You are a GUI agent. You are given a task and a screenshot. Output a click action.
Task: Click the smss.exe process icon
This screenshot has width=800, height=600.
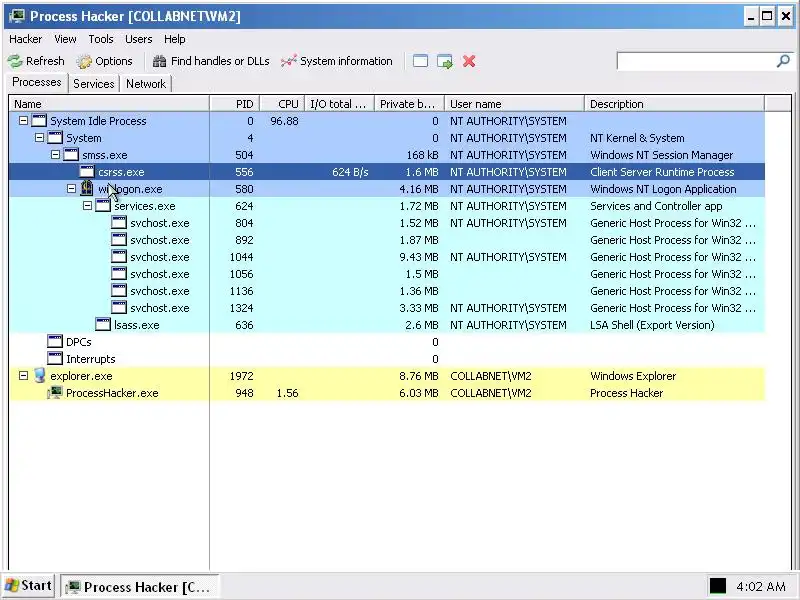pos(71,155)
